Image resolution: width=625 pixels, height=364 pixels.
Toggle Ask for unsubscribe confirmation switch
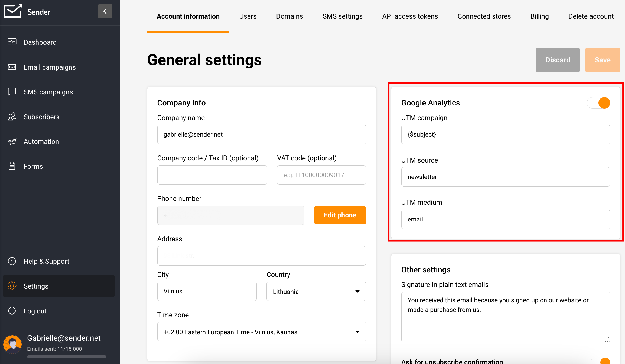pyautogui.click(x=601, y=361)
